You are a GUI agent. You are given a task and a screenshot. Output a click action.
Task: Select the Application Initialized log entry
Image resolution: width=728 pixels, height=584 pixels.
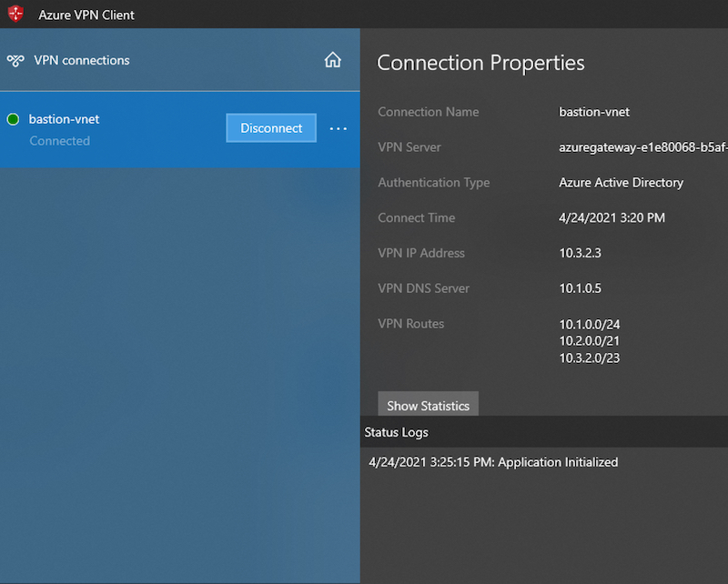(493, 462)
